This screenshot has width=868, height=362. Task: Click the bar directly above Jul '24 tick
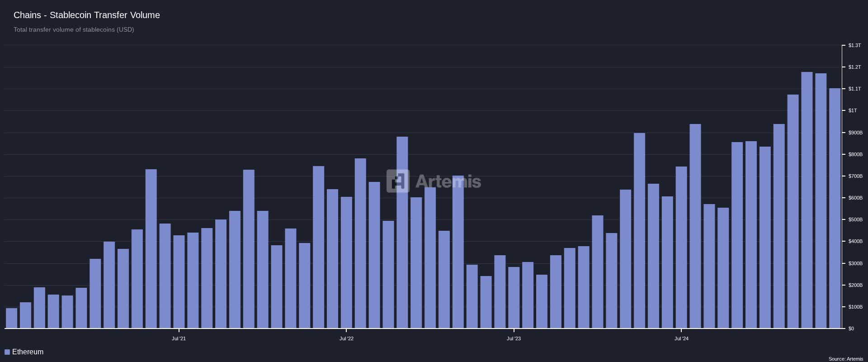click(x=681, y=247)
